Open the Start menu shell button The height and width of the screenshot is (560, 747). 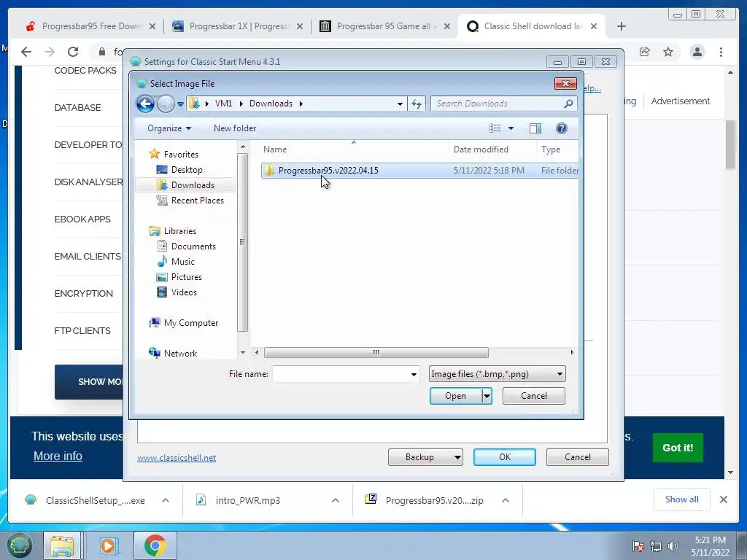(19, 545)
